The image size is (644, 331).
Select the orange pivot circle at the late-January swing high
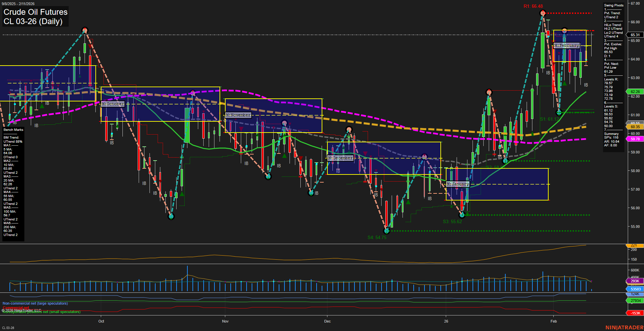489,91
